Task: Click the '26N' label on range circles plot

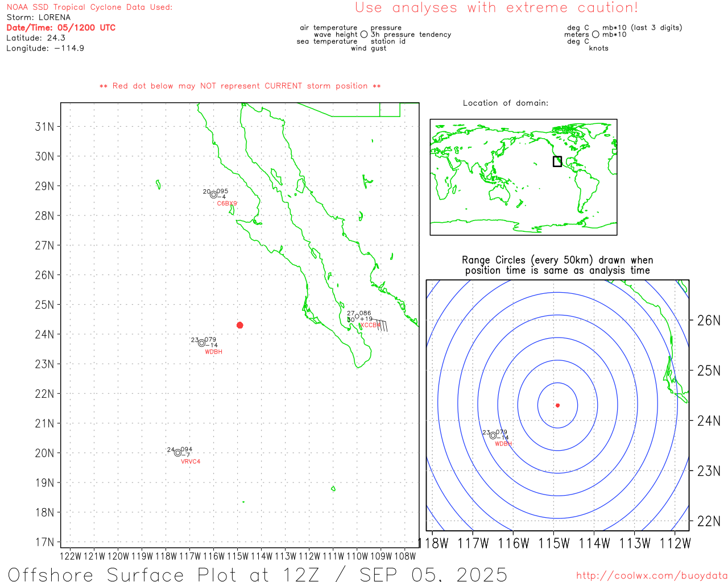Action: [709, 320]
